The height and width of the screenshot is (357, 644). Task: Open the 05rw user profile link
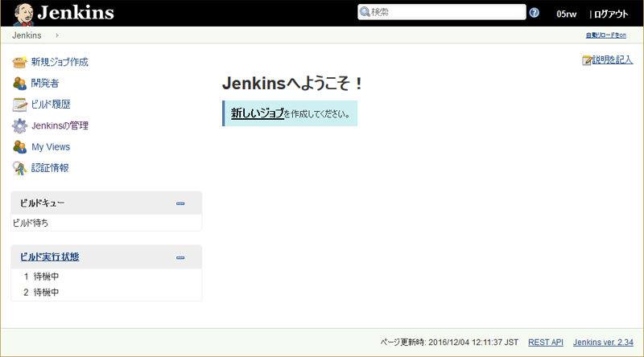567,14
